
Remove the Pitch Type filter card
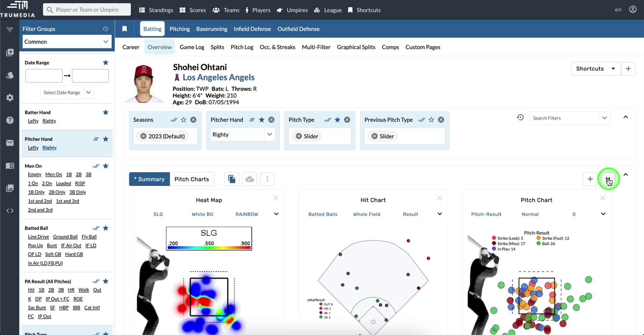click(347, 120)
